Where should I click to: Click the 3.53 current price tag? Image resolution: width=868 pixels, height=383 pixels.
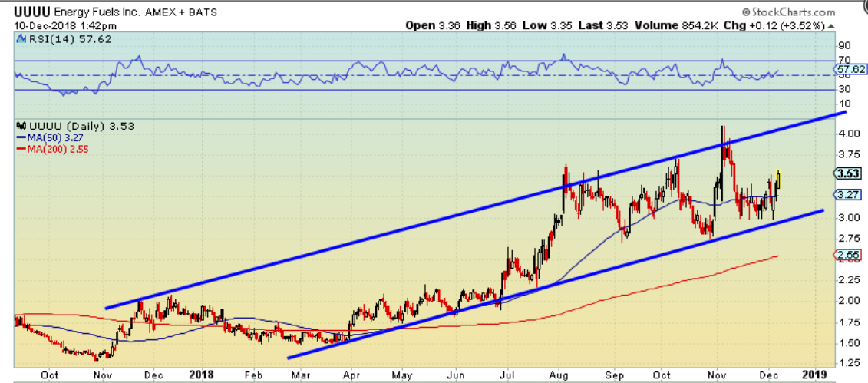click(849, 173)
